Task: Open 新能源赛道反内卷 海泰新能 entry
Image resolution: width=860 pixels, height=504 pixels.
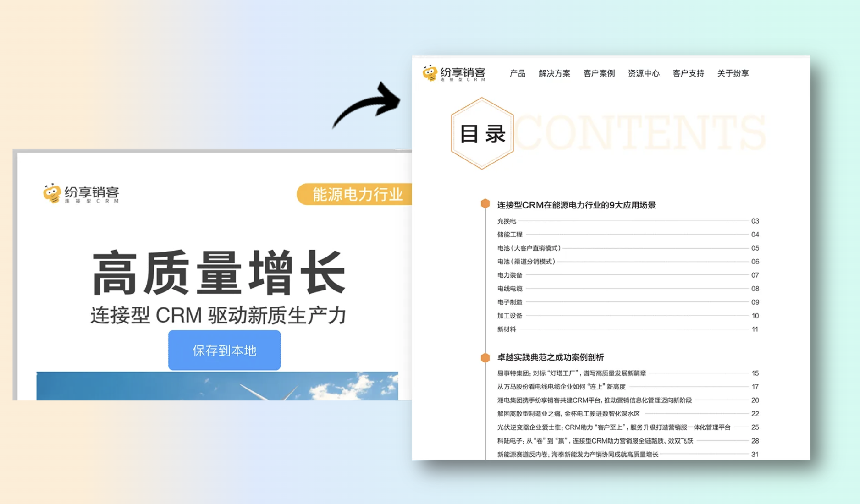Action: point(628,454)
